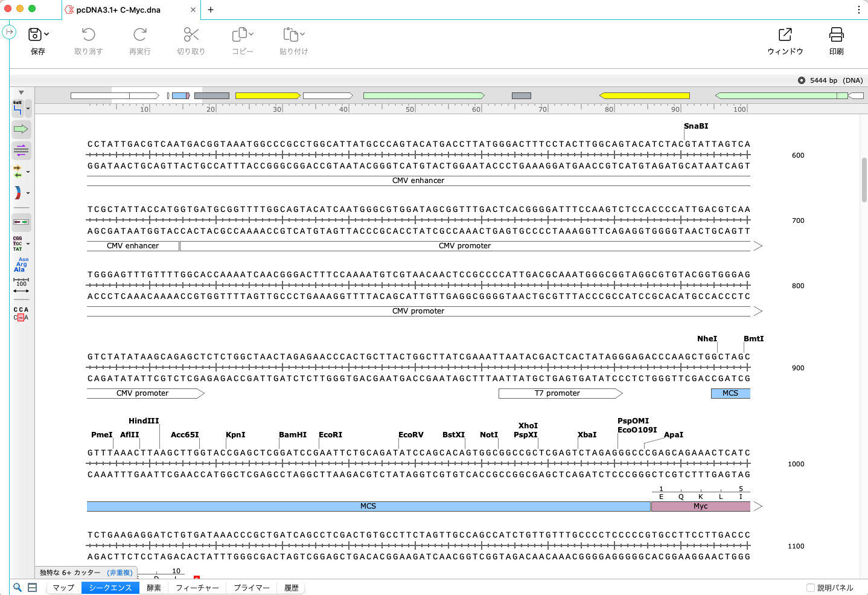The height and width of the screenshot is (595, 868).
Task: Open the dropdown chevron next to SalI icon
Action: (28, 109)
